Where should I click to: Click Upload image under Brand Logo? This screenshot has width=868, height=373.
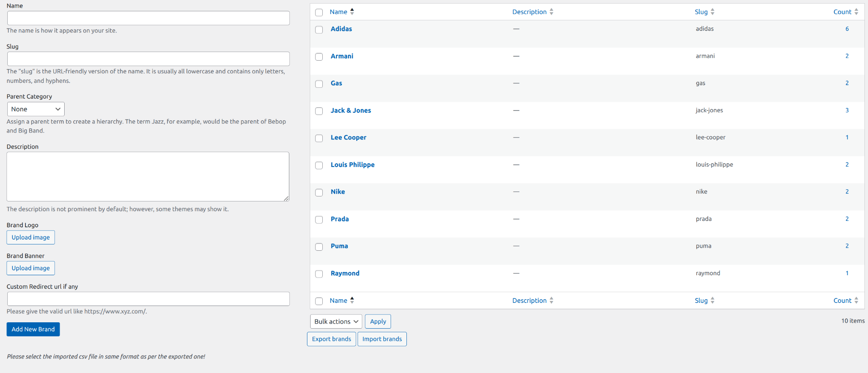pyautogui.click(x=31, y=237)
